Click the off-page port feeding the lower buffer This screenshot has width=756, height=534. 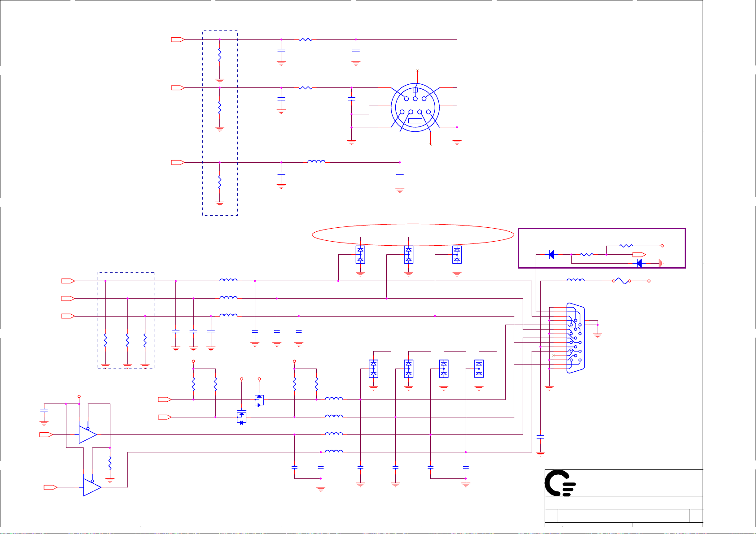click(51, 487)
